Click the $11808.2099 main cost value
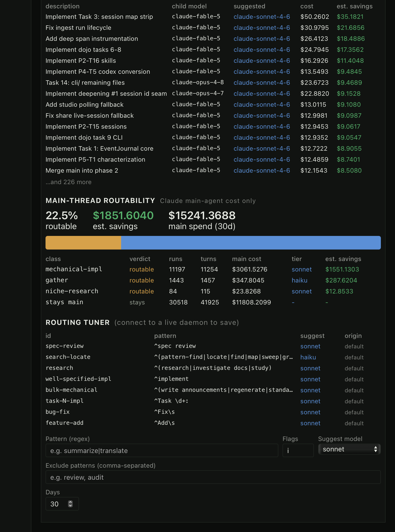This screenshot has width=395, height=532. pos(251,302)
